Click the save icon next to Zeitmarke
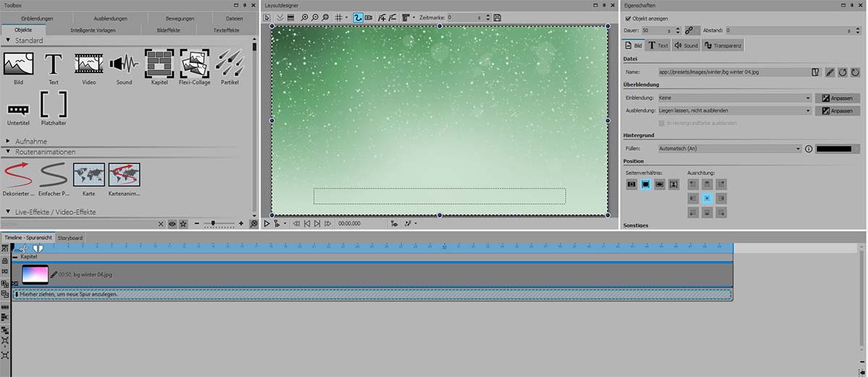 tap(498, 17)
